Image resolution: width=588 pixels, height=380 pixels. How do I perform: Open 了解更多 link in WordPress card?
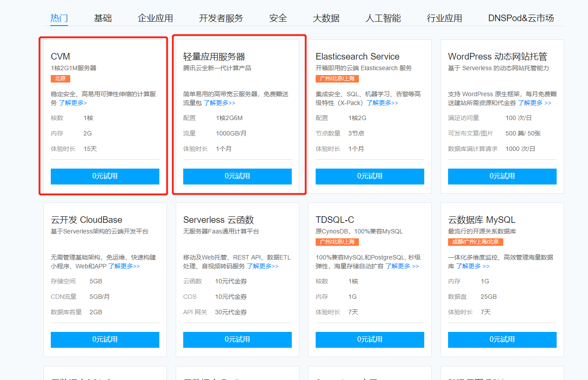pyautogui.click(x=535, y=103)
